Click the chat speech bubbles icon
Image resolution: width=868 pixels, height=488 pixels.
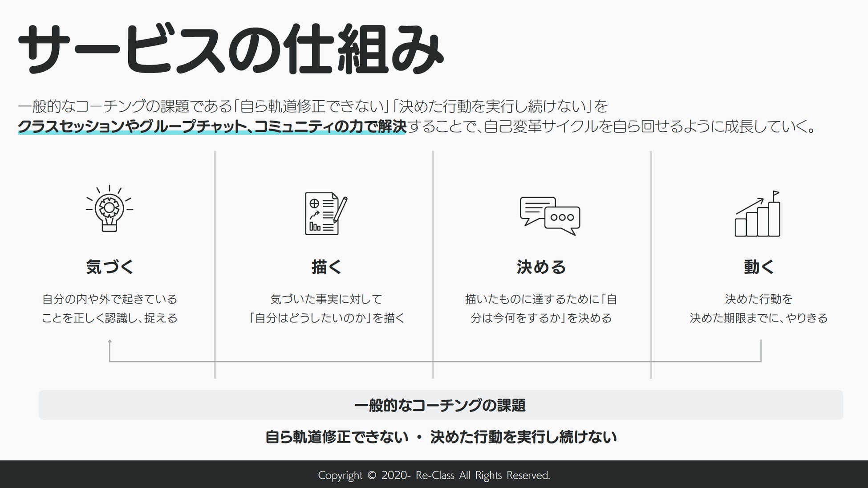[550, 216]
